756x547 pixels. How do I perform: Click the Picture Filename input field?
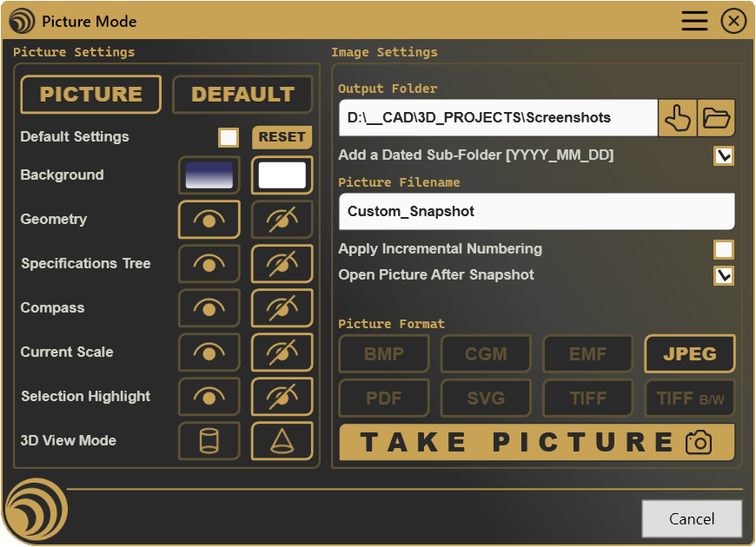[537, 212]
